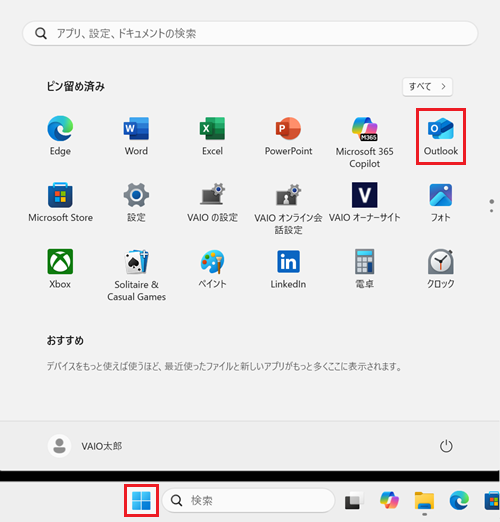Open Edge from the taskbar
The image size is (500, 522).
coord(459,500)
